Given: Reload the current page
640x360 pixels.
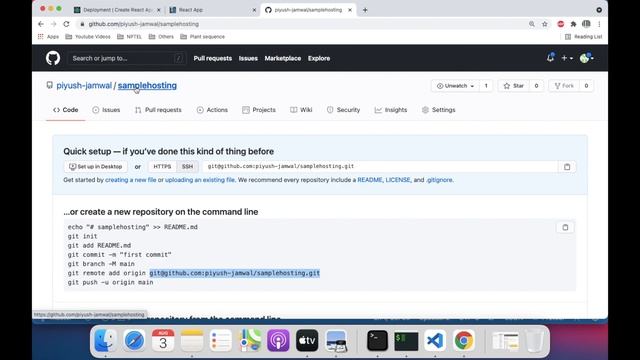Looking at the screenshot, I should point(66,24).
